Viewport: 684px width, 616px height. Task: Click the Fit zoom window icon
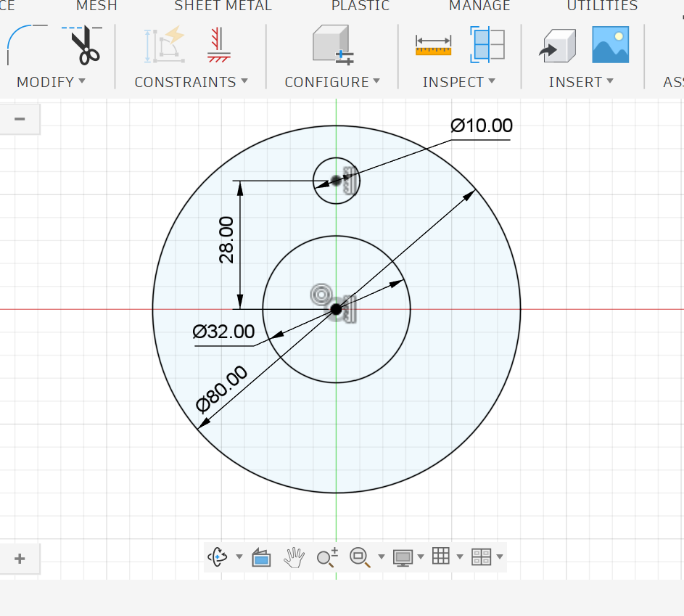point(360,557)
